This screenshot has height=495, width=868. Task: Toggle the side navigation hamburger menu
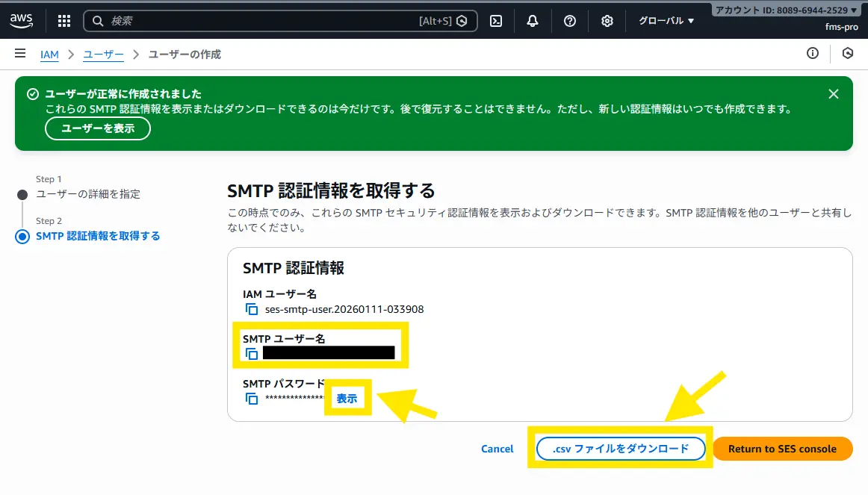tap(20, 54)
